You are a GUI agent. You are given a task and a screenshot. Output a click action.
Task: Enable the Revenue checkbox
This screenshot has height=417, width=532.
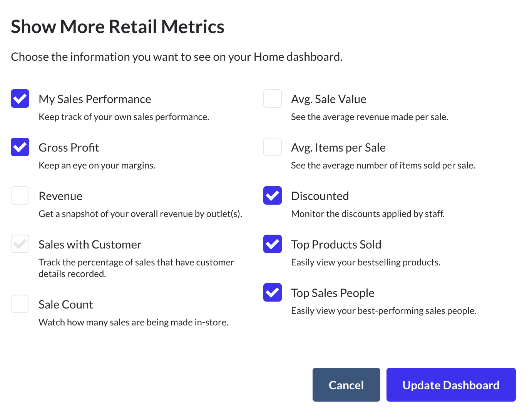[20, 195]
